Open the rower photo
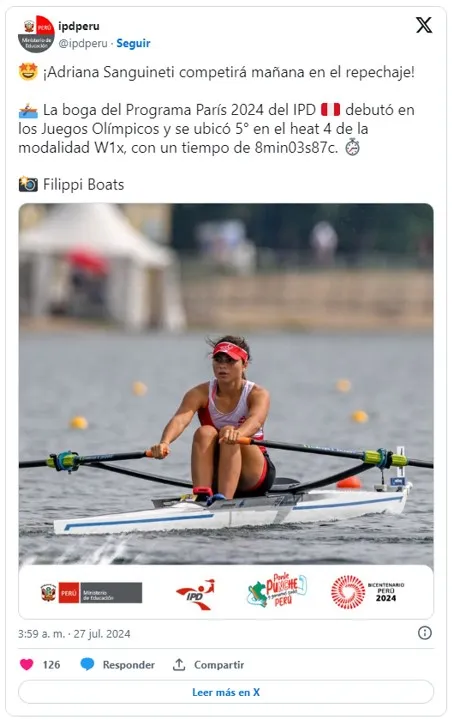454x720 pixels. pyautogui.click(x=226, y=384)
